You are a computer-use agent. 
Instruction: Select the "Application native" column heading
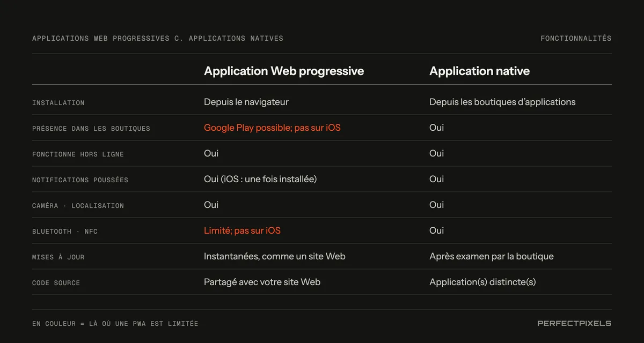point(479,71)
